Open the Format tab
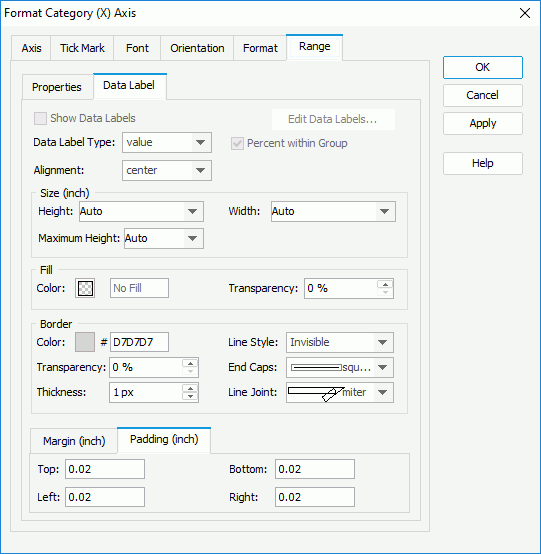The image size is (541, 554). pyautogui.click(x=260, y=48)
